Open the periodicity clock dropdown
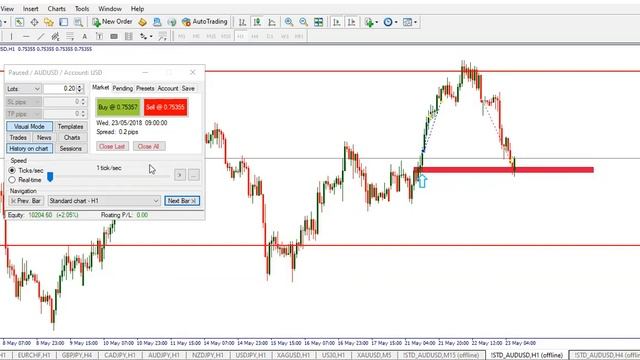 (391, 22)
